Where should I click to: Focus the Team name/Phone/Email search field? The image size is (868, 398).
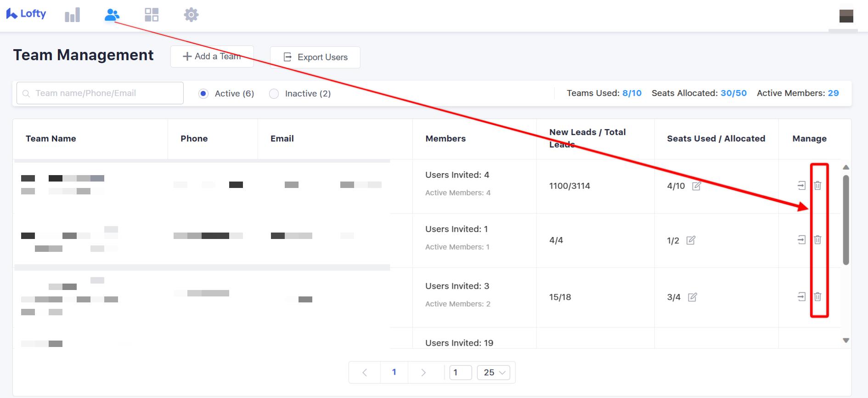click(100, 93)
